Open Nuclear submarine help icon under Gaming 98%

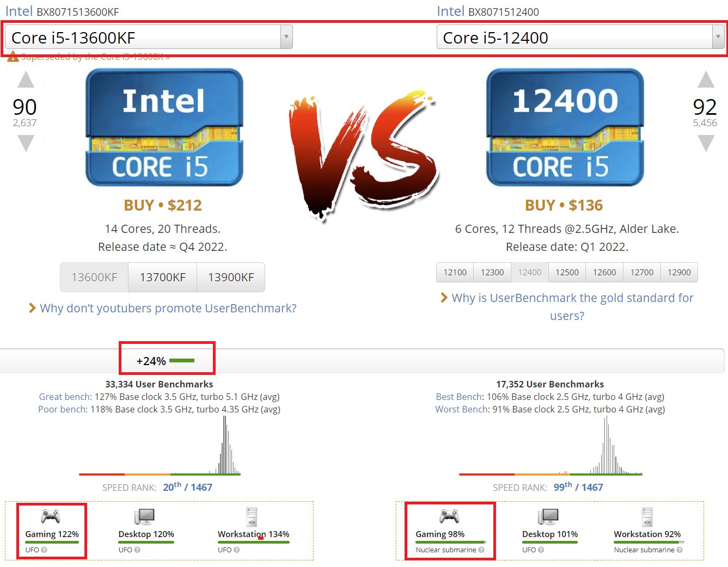[481, 550]
